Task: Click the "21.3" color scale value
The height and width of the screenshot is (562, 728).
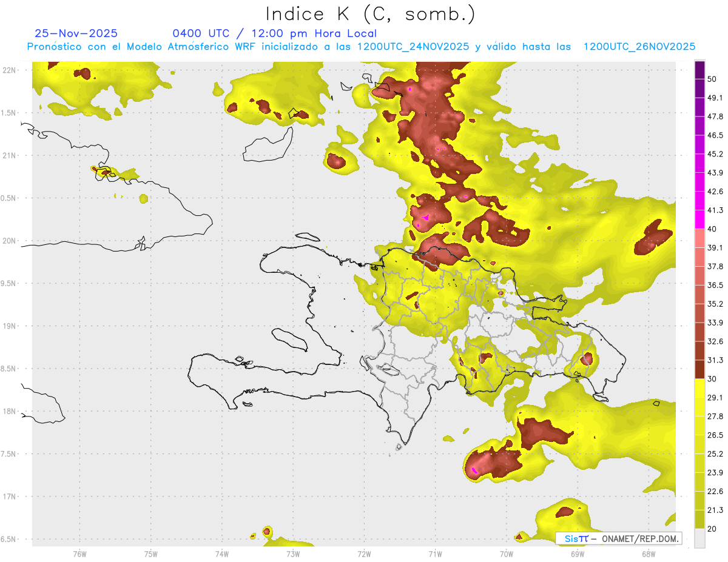Action: click(715, 510)
